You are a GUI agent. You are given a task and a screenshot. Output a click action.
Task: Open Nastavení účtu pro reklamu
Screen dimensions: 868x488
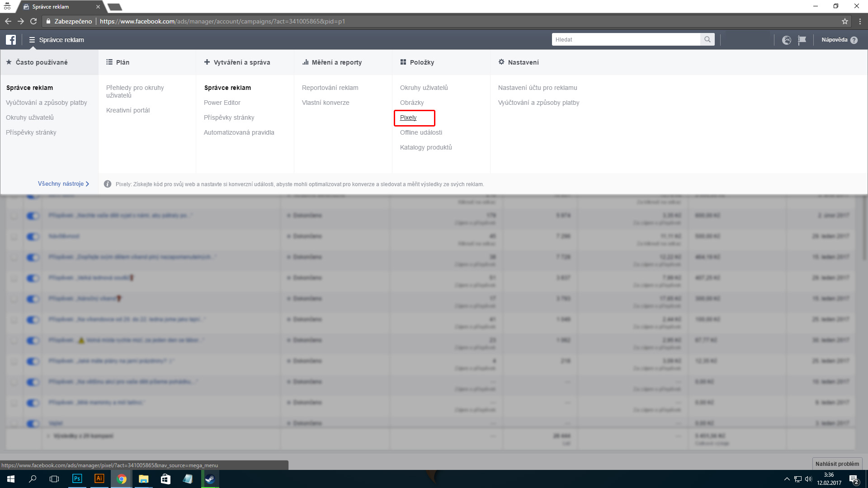[538, 88]
